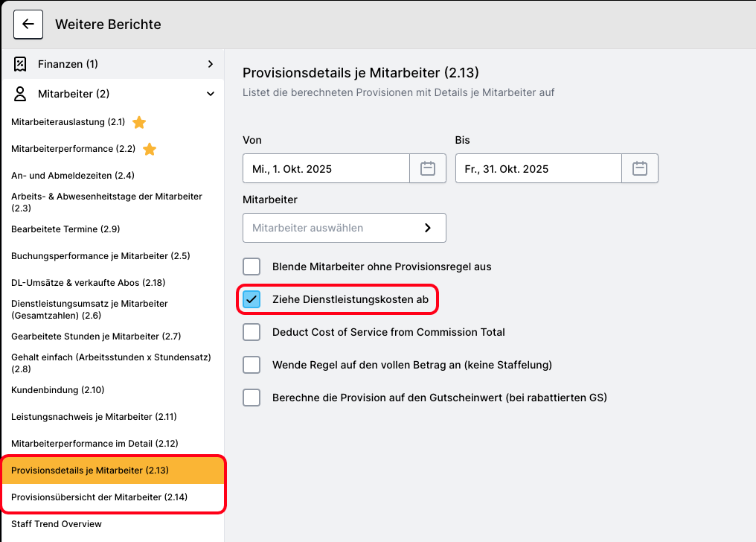The height and width of the screenshot is (542, 756).
Task: Click the Mitarbeiter person icon
Action: click(21, 94)
